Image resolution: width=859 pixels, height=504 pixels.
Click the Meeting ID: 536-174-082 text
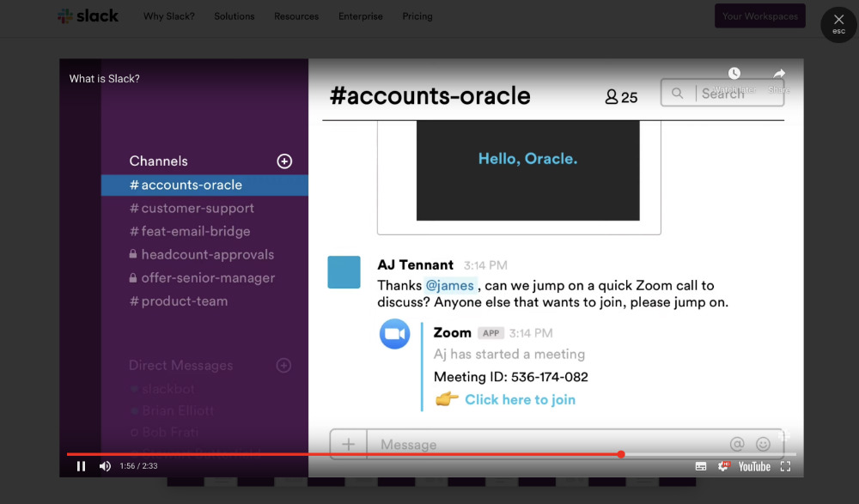point(510,377)
